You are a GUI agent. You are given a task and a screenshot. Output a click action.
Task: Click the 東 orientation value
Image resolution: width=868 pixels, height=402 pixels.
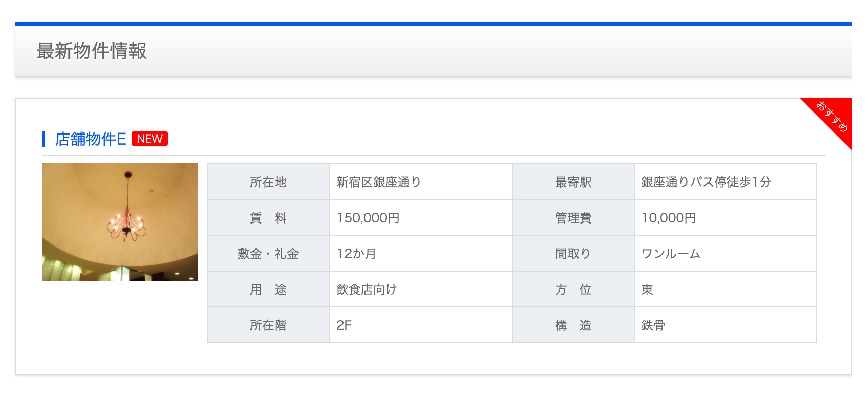coord(647,289)
